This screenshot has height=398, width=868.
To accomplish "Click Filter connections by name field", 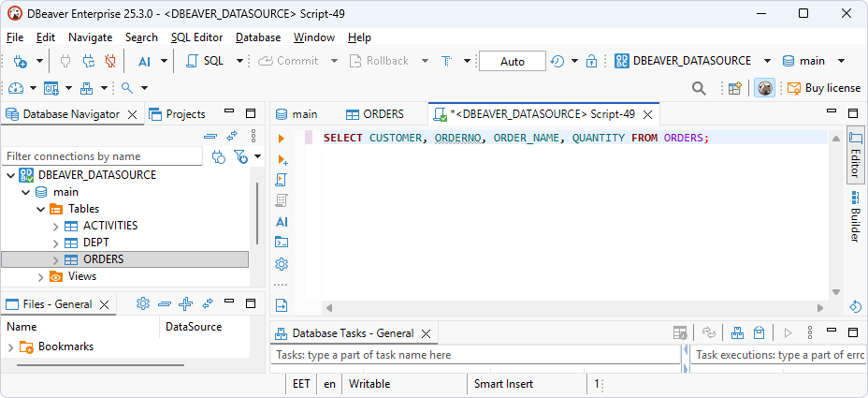I will 102,156.
